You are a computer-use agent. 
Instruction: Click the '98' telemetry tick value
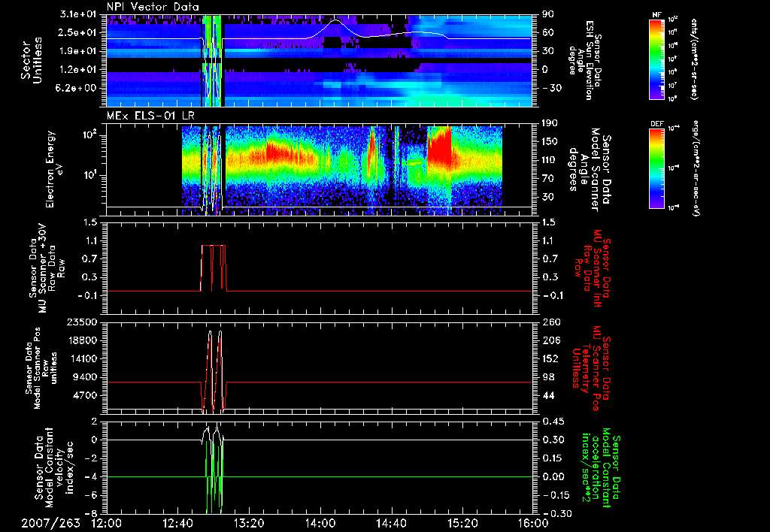pos(548,377)
